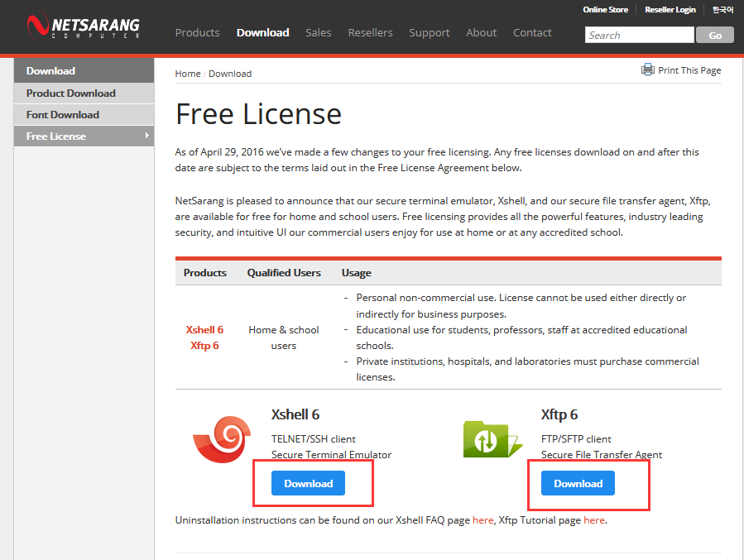The height and width of the screenshot is (560, 744).
Task: Open the Xftp Tutorial page 'here' link
Action: 594,520
